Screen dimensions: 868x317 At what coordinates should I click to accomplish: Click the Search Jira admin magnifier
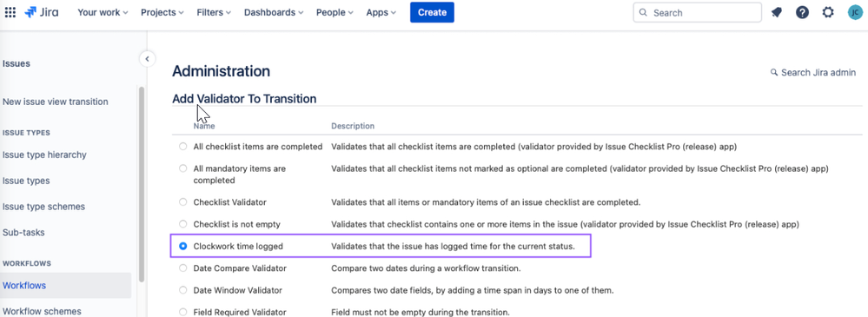pos(774,72)
